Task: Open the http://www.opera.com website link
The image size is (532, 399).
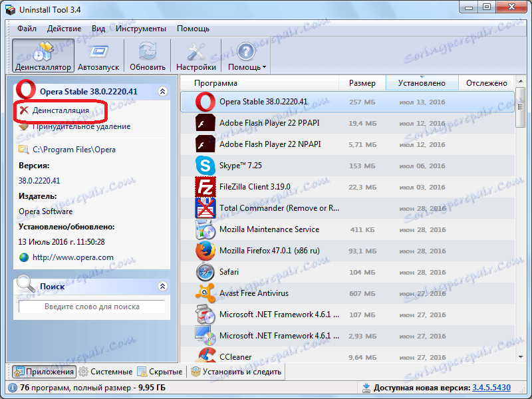Action: tap(73, 257)
